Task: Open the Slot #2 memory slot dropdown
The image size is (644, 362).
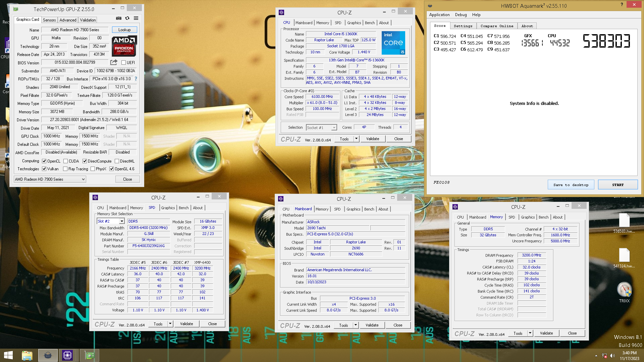Action: (x=111, y=221)
